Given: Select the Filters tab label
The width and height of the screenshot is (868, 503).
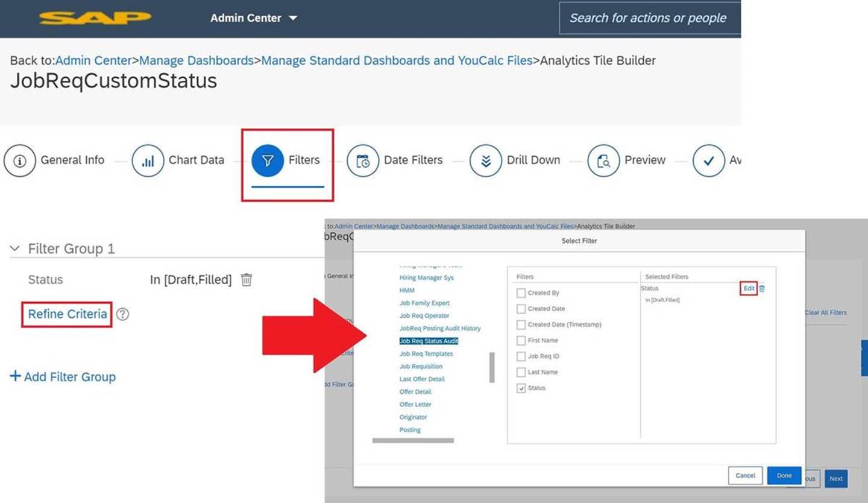Looking at the screenshot, I should (304, 160).
